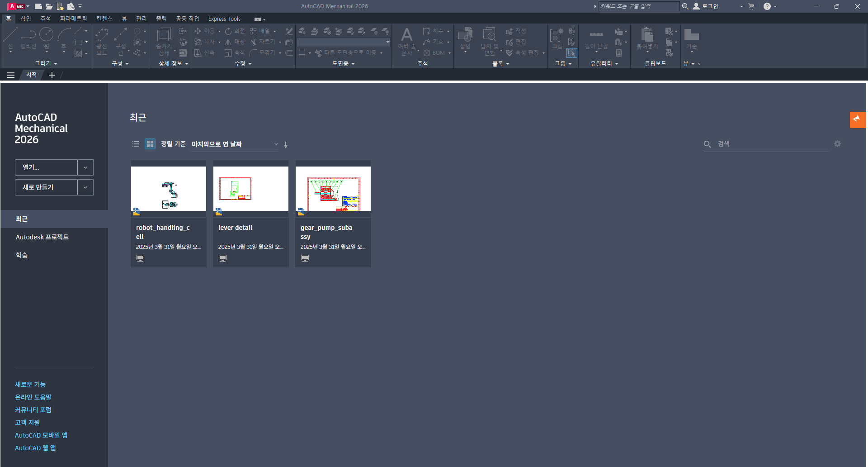This screenshot has height=467, width=868.
Task: Expand the 그리기 panel flyout
Action: pos(47,64)
